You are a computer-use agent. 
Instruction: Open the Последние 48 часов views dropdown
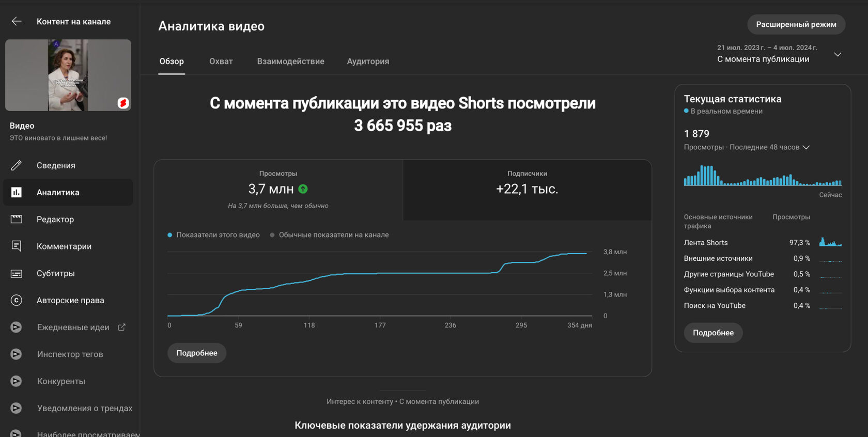(x=769, y=147)
